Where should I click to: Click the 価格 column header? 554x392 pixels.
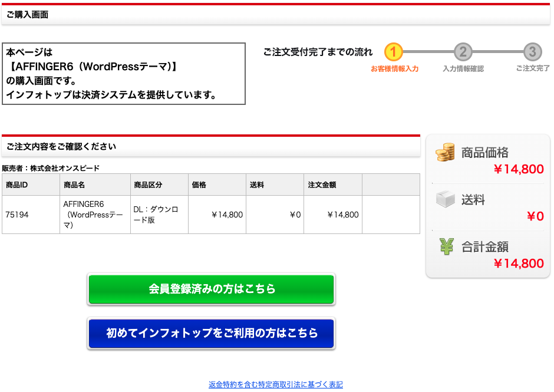coord(199,185)
